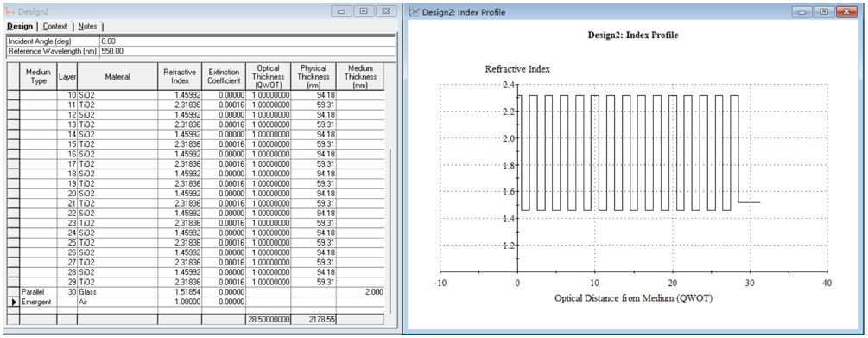Minimize the Design2 table window
The image size is (868, 338).
click(x=342, y=11)
